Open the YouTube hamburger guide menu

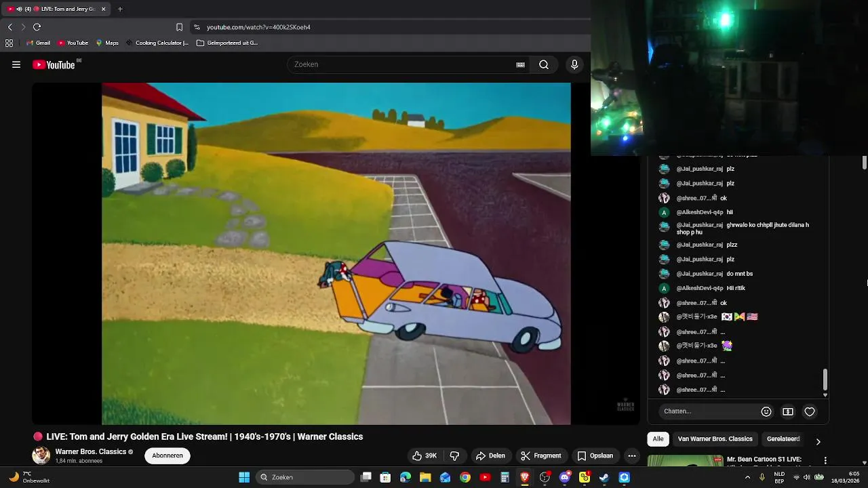[16, 65]
